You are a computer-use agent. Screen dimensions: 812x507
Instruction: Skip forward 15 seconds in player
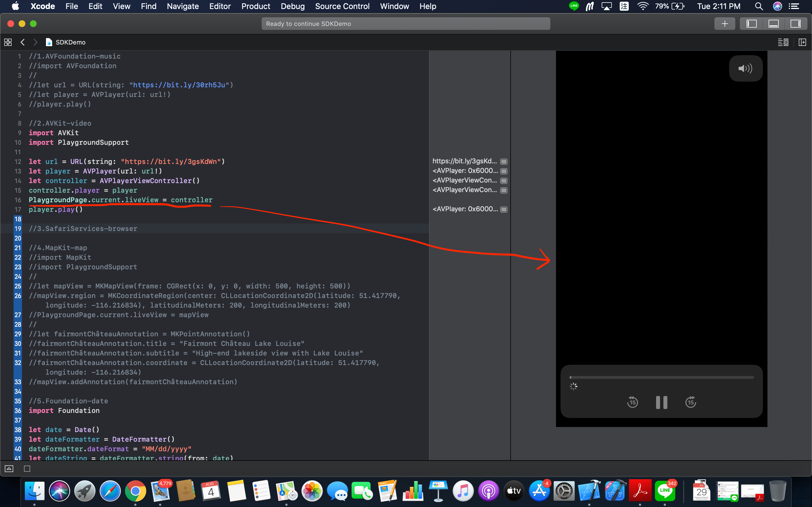click(x=690, y=402)
